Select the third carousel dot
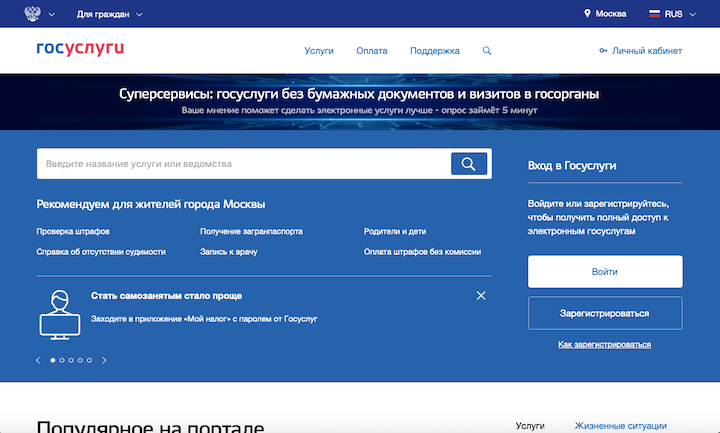720x433 pixels. pos(71,360)
